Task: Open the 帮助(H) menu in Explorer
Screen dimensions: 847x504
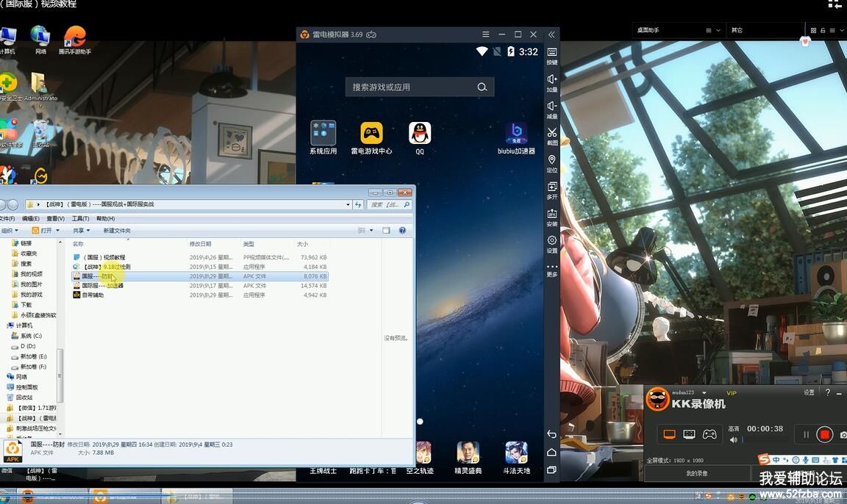Action: pos(105,218)
